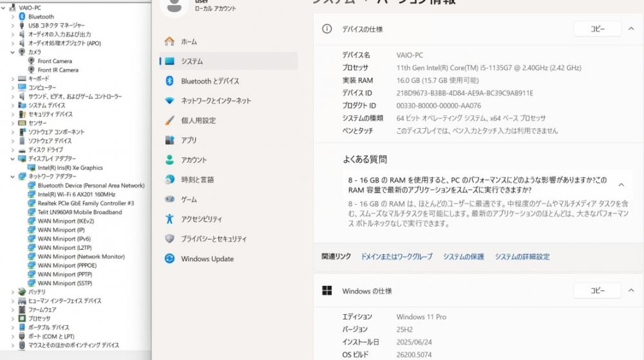The height and width of the screenshot is (360, 644).
Task: Click the Intel Wi-Fi 6 AX201 adapter icon
Action: pyautogui.click(x=31, y=194)
